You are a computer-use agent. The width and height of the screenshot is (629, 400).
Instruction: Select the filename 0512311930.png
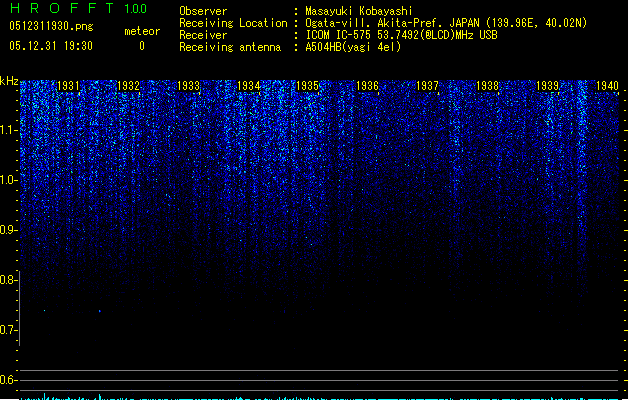pyautogui.click(x=51, y=26)
